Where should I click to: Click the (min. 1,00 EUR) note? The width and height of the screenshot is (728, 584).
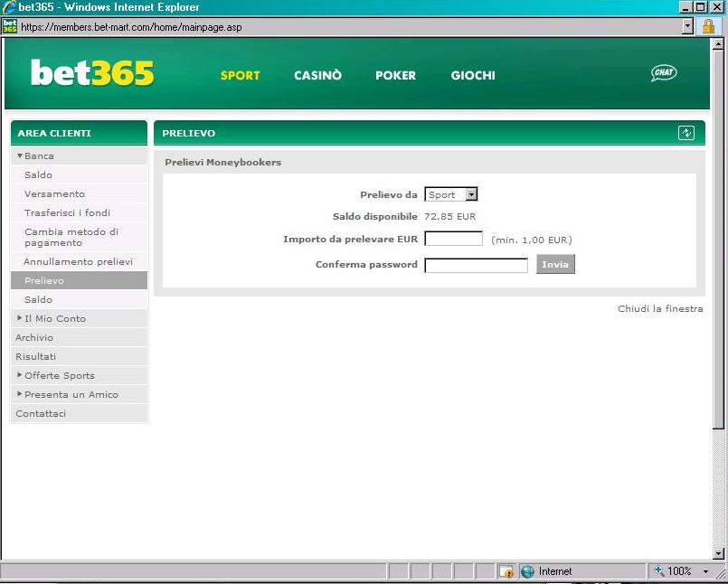point(532,240)
